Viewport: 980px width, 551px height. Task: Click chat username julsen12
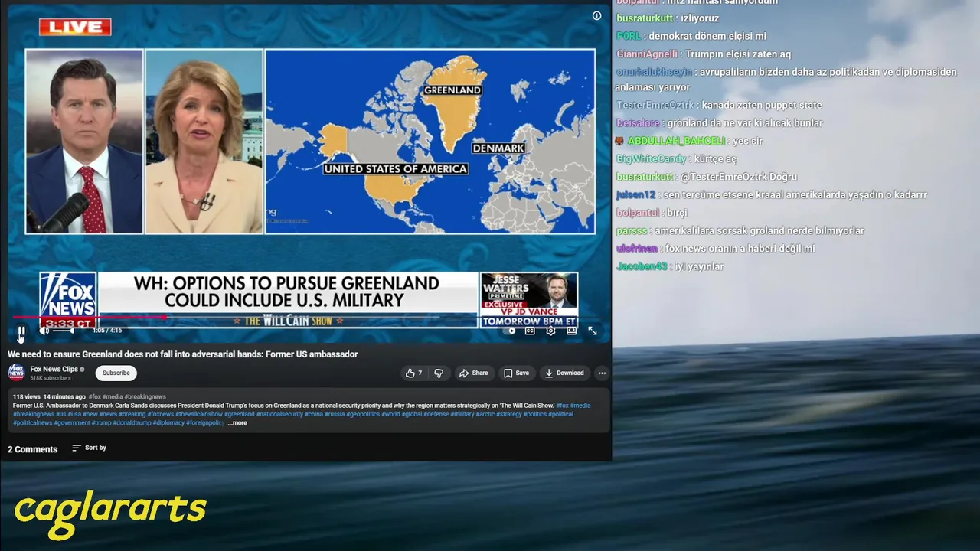[x=635, y=195]
